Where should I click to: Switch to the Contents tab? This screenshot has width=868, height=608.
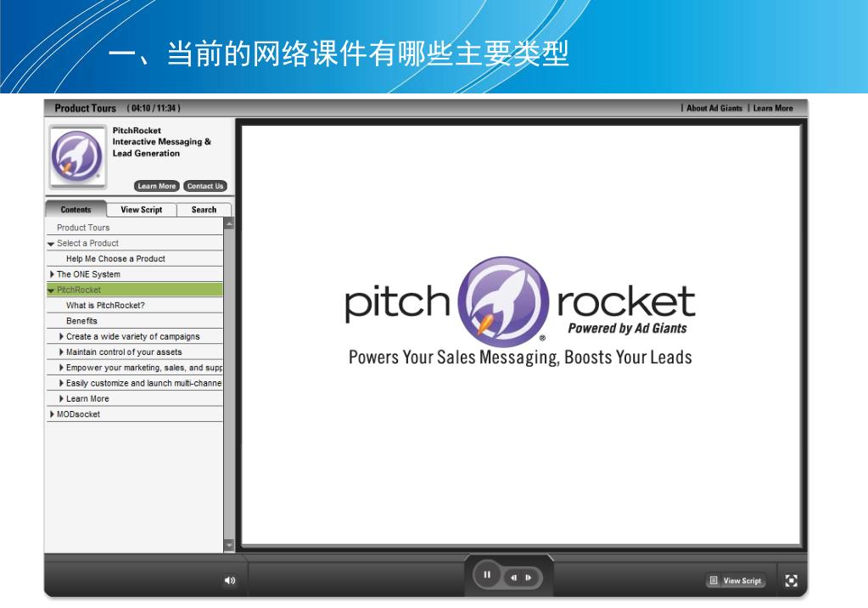coord(76,210)
